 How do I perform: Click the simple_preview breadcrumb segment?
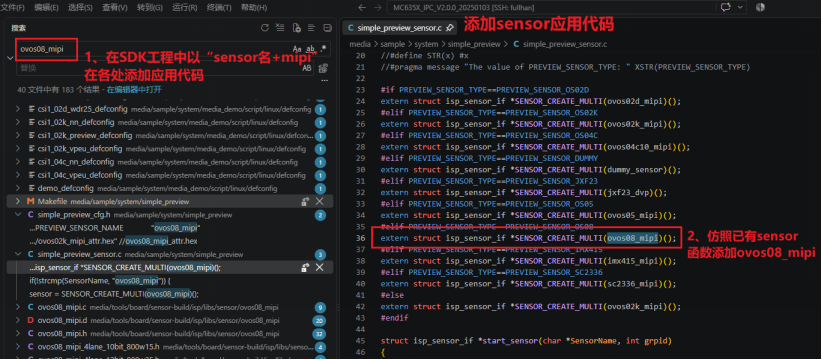pyautogui.click(x=474, y=45)
